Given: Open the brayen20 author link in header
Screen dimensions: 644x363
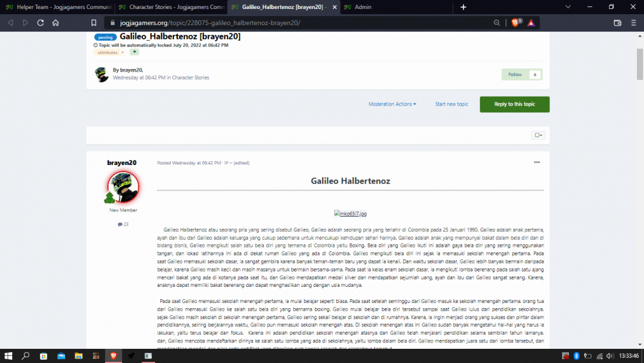Looking at the screenshot, I should (x=131, y=70).
